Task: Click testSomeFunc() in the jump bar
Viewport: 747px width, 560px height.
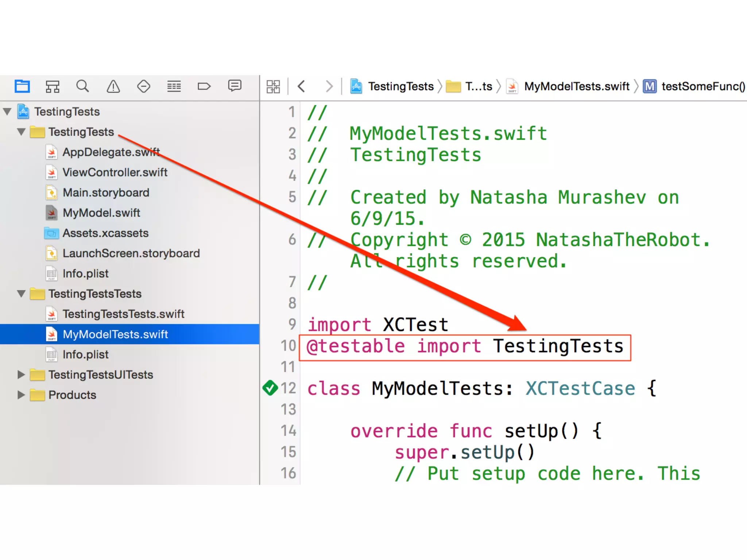Action: (703, 86)
